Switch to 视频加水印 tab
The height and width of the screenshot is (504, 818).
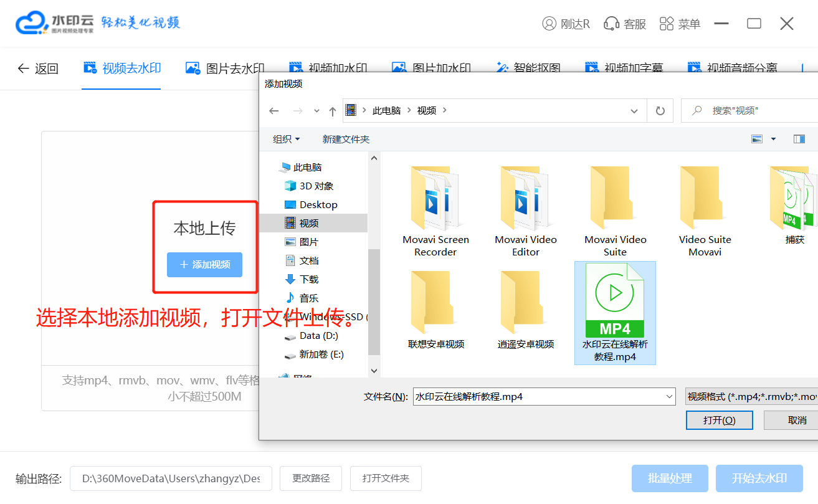point(328,69)
